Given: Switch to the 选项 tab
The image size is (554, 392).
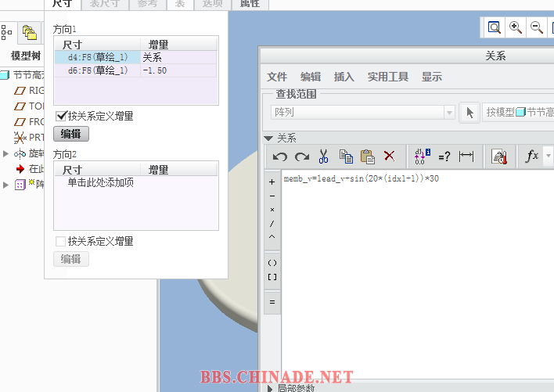Looking at the screenshot, I should (212, 4).
